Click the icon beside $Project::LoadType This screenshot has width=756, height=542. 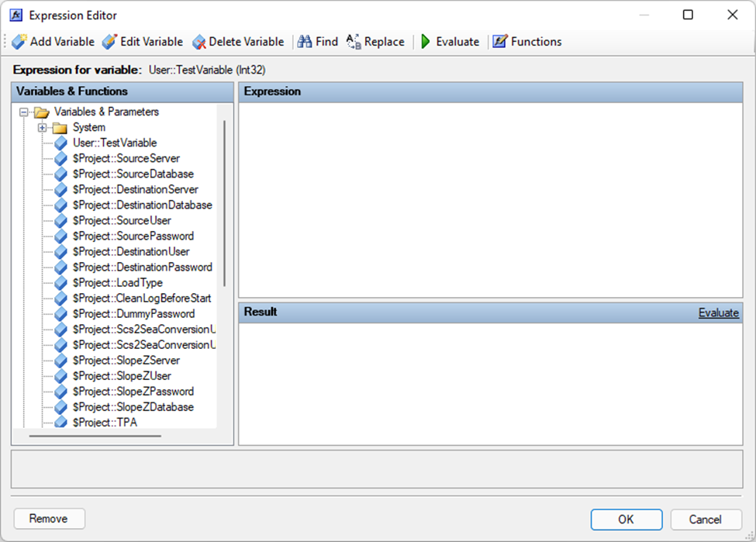pyautogui.click(x=60, y=282)
